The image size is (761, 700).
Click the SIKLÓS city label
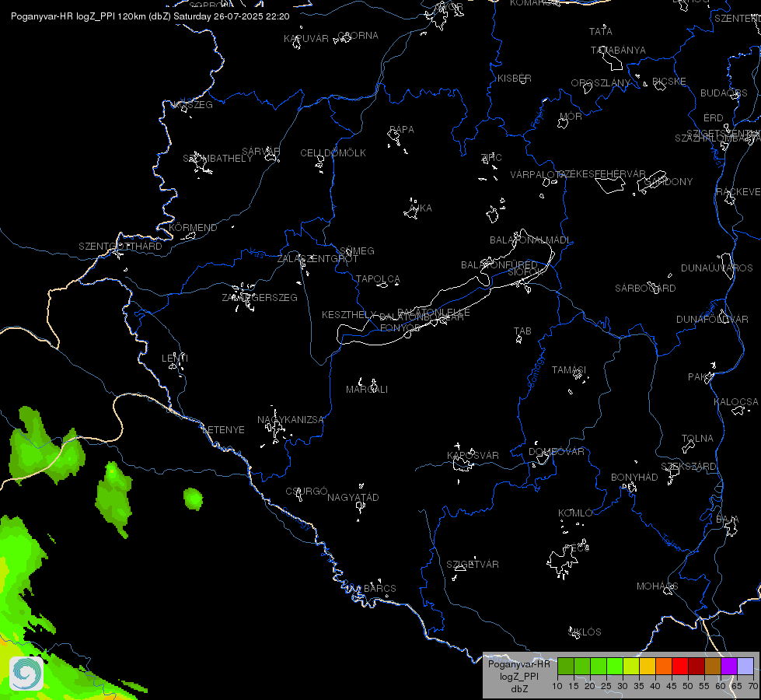(585, 632)
